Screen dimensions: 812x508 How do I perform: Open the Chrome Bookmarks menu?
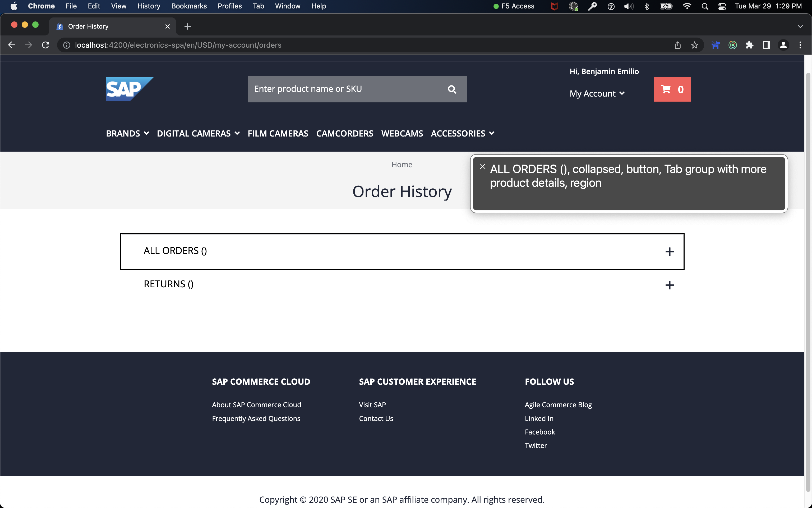coord(189,6)
